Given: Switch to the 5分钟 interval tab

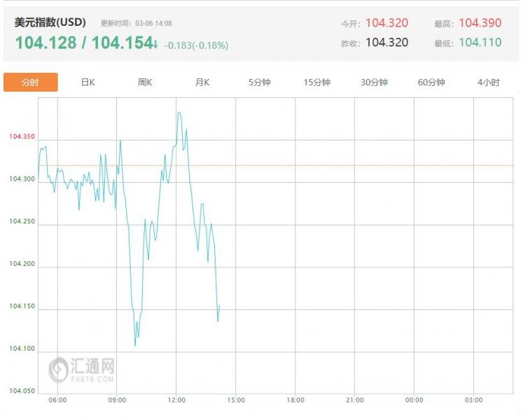Looking at the screenshot, I should pos(259,83).
